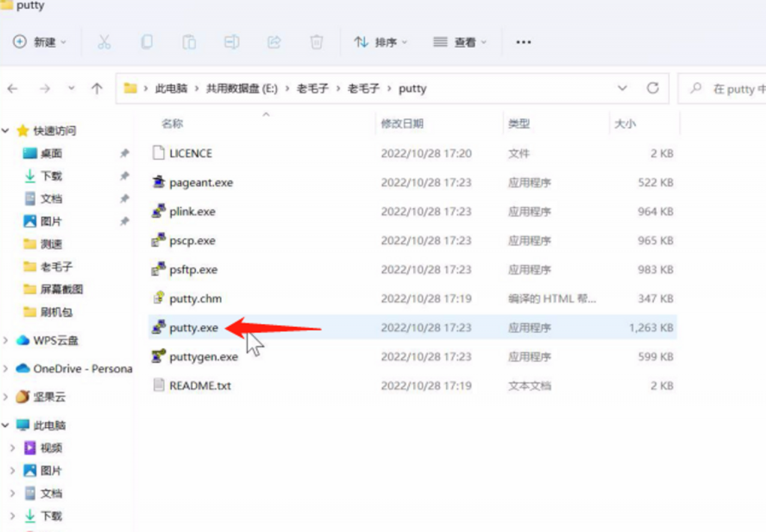
Task: Open the 查看 view dropdown
Action: pos(460,42)
